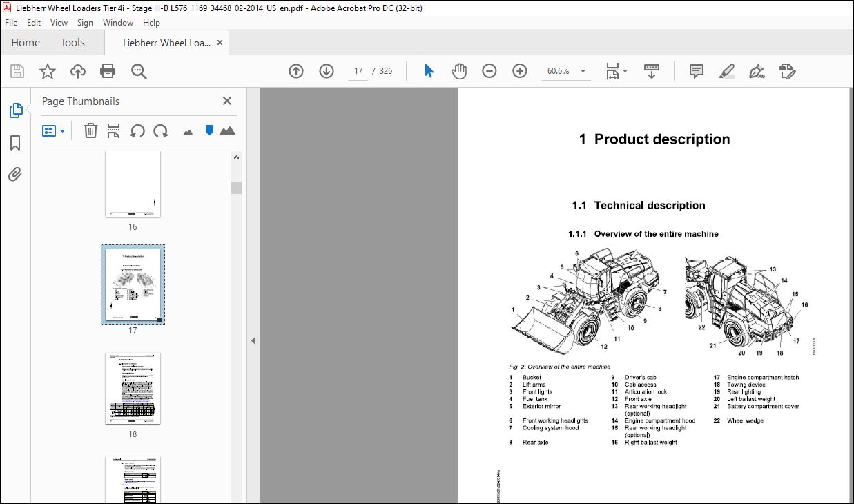Click heading '1 Product description'

pos(654,139)
